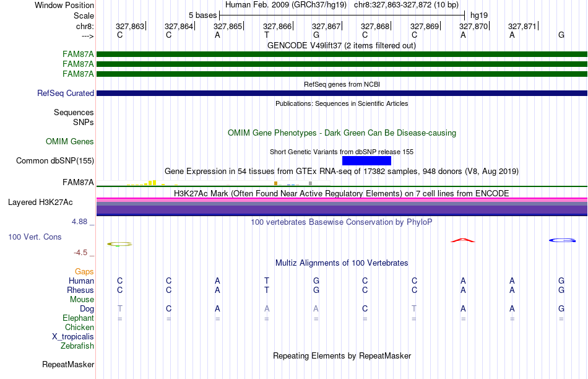Open the H3K27Ac Mark ENCODE track title
The height and width of the screenshot is (379, 588).
pos(342,194)
